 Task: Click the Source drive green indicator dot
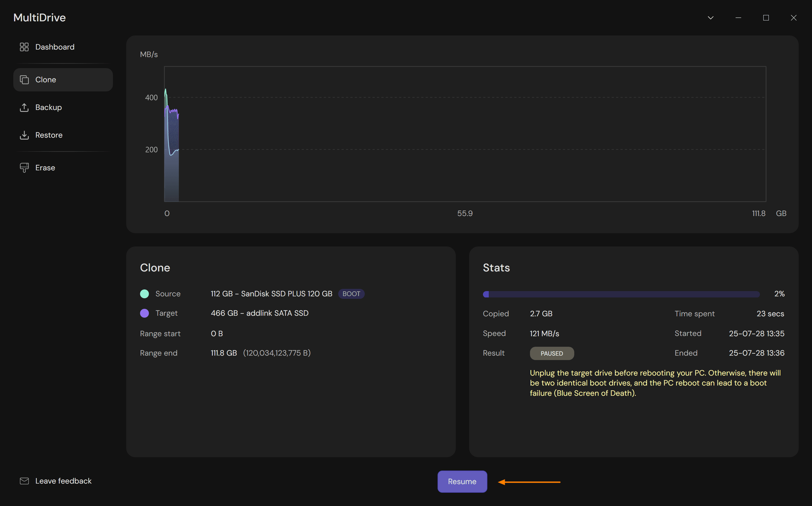144,294
